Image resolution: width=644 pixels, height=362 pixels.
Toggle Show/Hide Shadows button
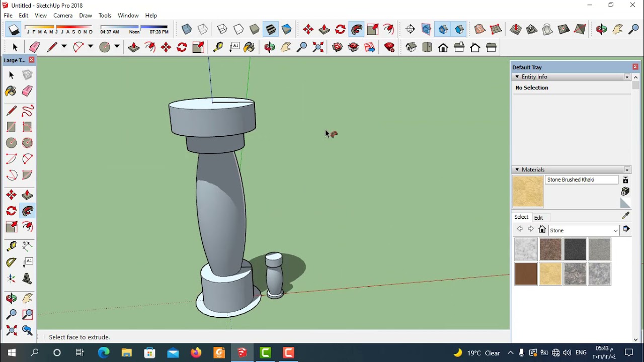[14, 30]
